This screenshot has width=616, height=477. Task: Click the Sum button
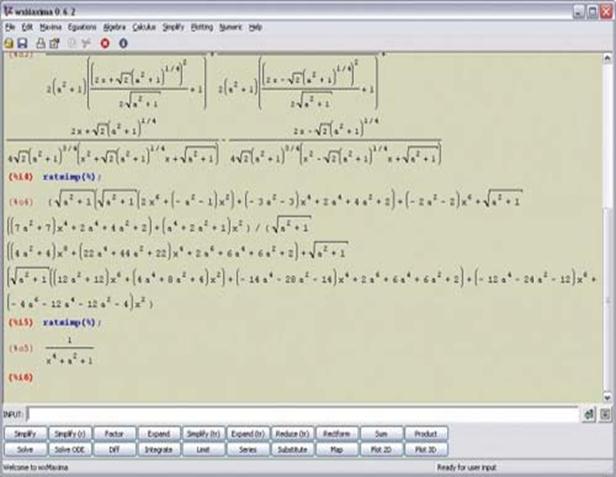click(381, 434)
